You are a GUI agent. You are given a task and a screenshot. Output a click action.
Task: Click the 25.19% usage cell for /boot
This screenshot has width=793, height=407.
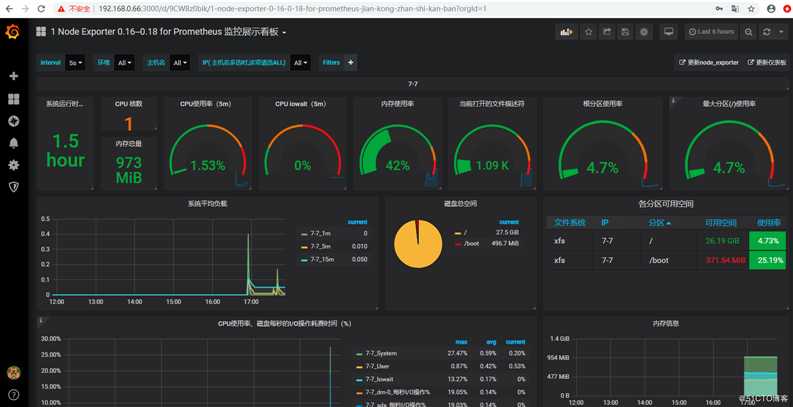(x=767, y=260)
